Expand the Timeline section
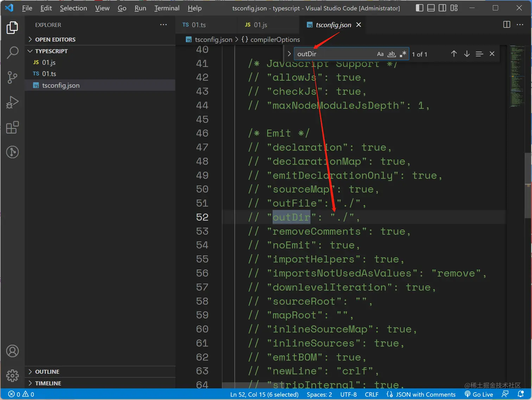 coord(100,383)
